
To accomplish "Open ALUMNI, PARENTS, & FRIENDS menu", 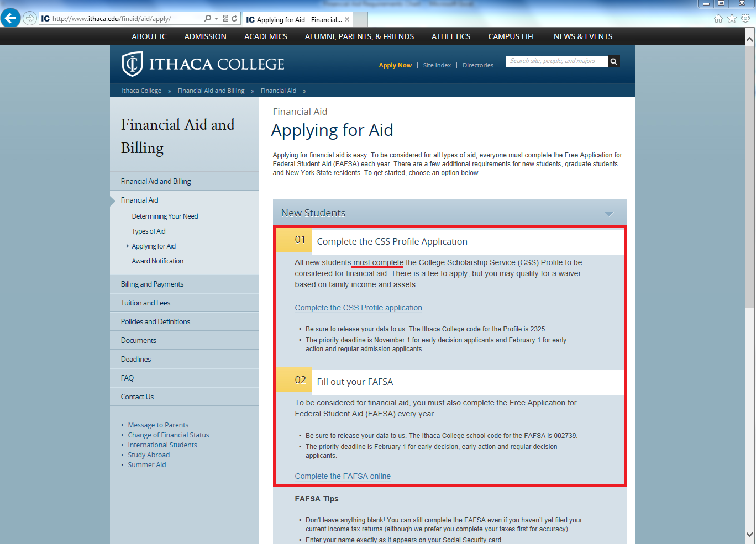I will (359, 36).
